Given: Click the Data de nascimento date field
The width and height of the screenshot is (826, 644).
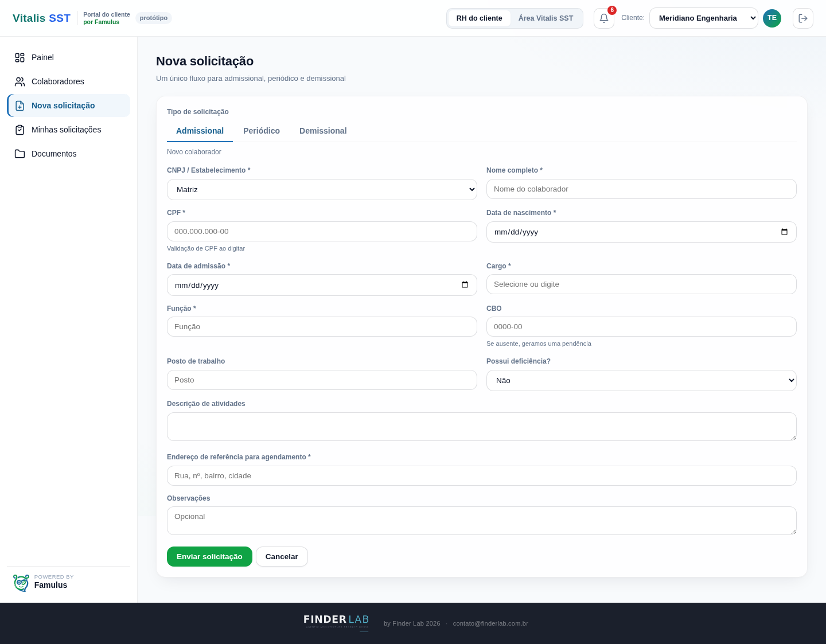Looking at the screenshot, I should point(641,232).
